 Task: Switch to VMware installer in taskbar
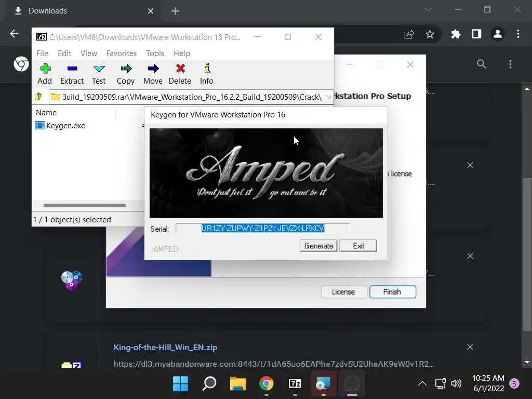pos(323,384)
